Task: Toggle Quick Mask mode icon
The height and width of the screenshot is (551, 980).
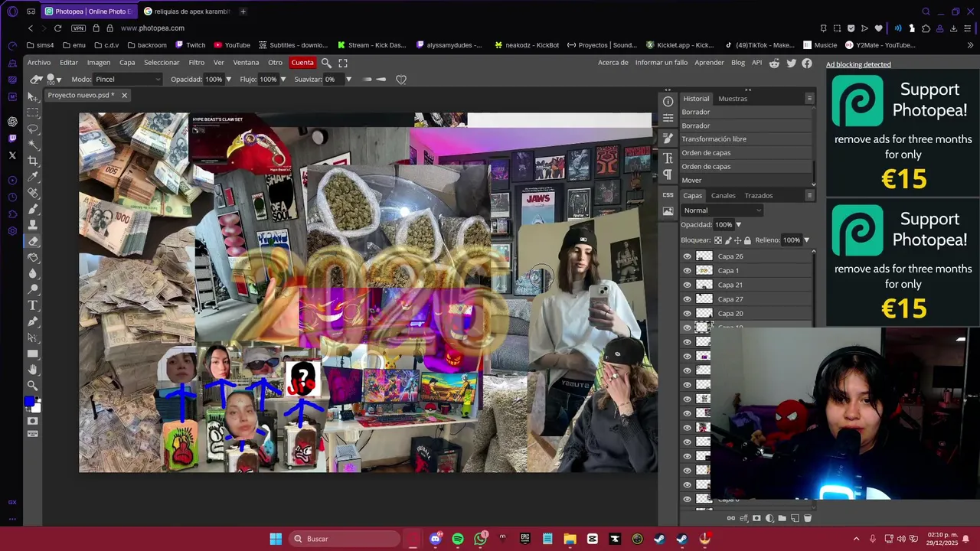Action: (33, 421)
